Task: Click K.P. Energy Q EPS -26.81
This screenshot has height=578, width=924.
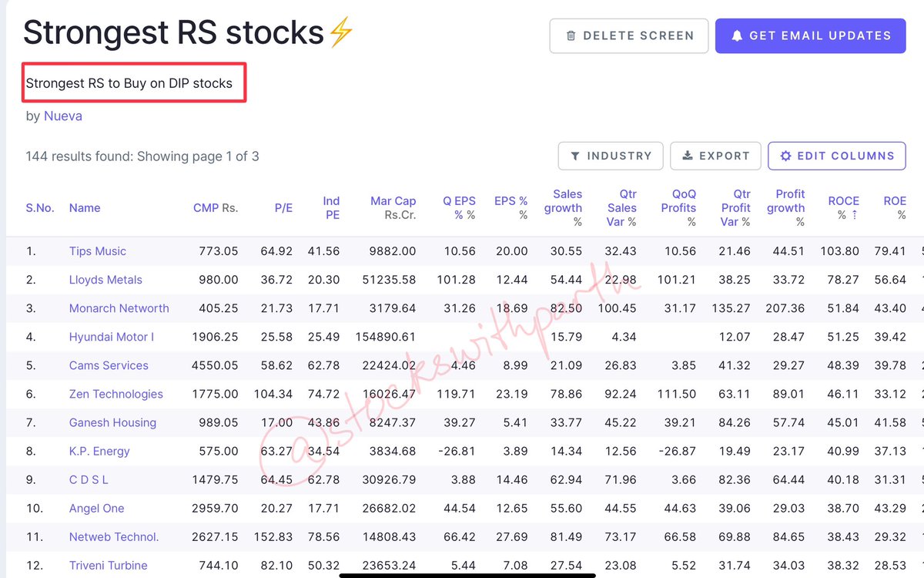Action: [457, 451]
